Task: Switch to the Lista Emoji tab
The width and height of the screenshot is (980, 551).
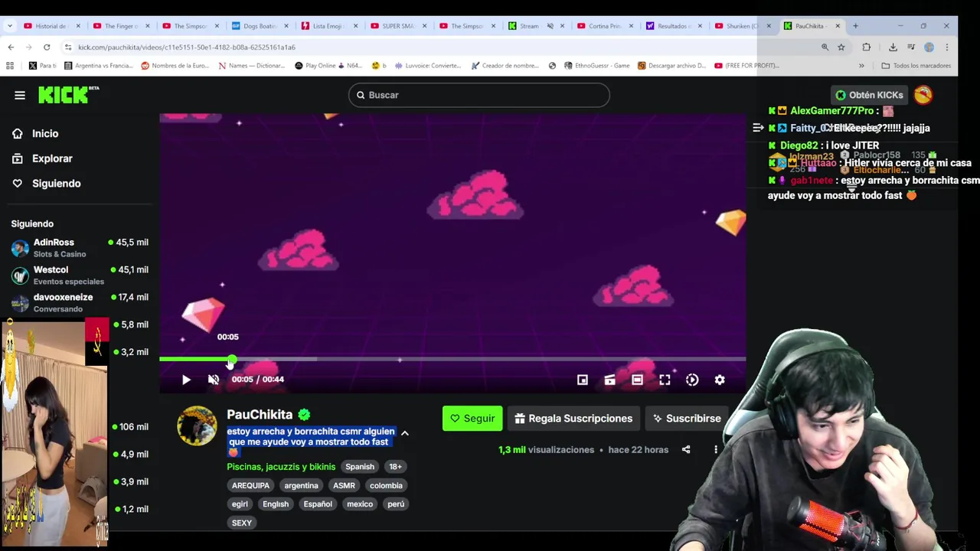Action: (328, 26)
